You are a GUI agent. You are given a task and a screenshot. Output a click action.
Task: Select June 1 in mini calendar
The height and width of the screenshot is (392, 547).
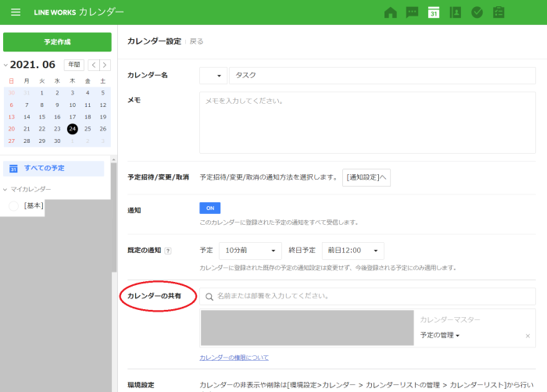42,93
